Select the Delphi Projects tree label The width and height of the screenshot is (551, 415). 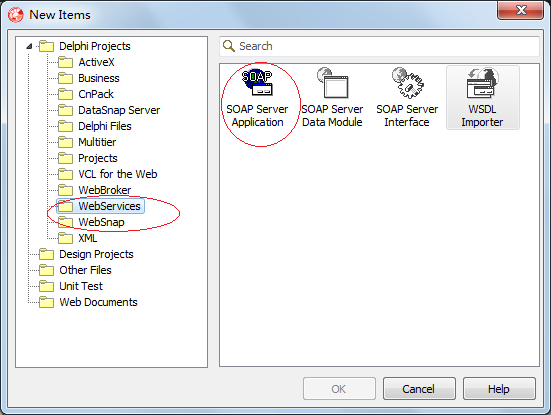click(95, 46)
